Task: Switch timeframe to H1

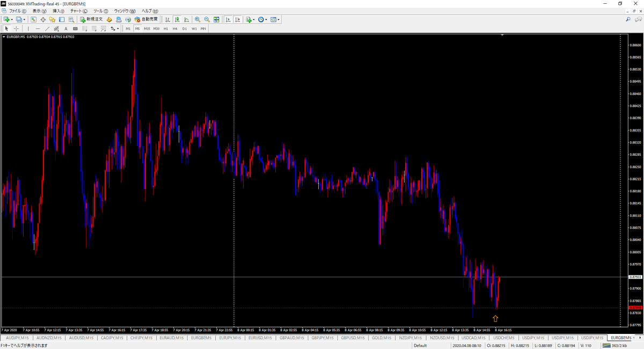Action: click(x=166, y=28)
